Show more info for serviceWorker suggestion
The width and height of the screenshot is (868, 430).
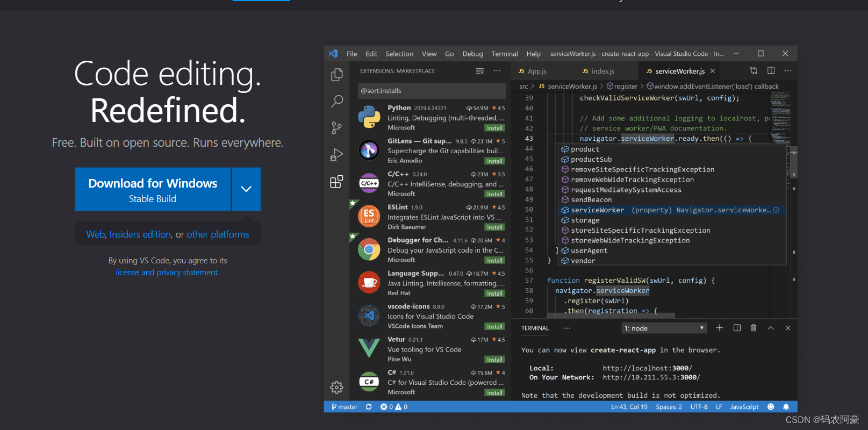tap(776, 210)
